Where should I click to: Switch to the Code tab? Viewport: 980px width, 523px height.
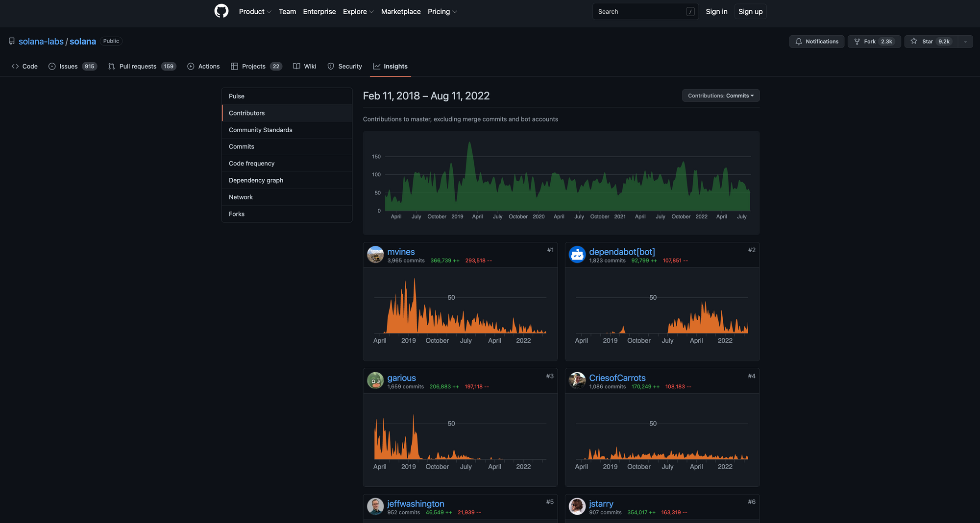(24, 66)
